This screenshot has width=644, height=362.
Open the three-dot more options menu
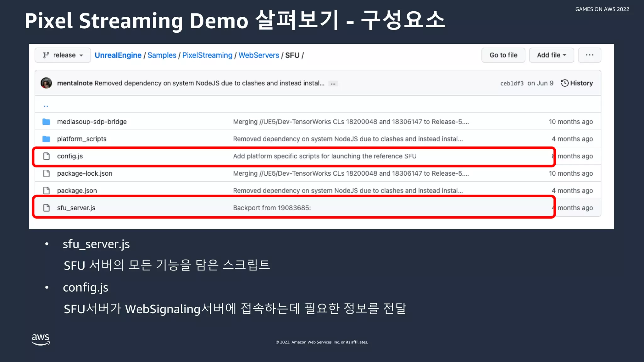tap(590, 55)
